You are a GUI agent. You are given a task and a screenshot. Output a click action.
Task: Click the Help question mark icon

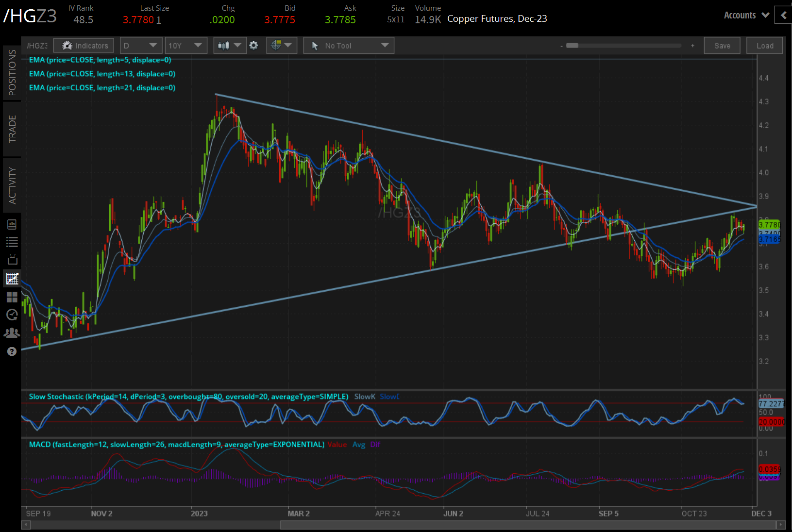pos(12,351)
